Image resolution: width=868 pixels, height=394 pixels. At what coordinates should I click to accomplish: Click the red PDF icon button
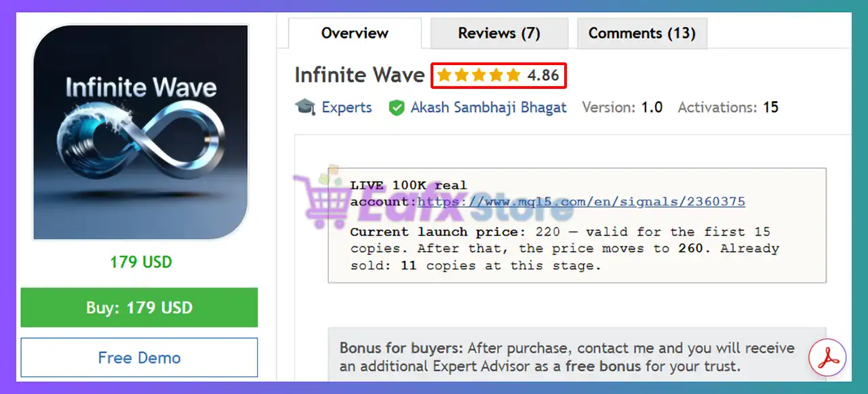tap(828, 357)
